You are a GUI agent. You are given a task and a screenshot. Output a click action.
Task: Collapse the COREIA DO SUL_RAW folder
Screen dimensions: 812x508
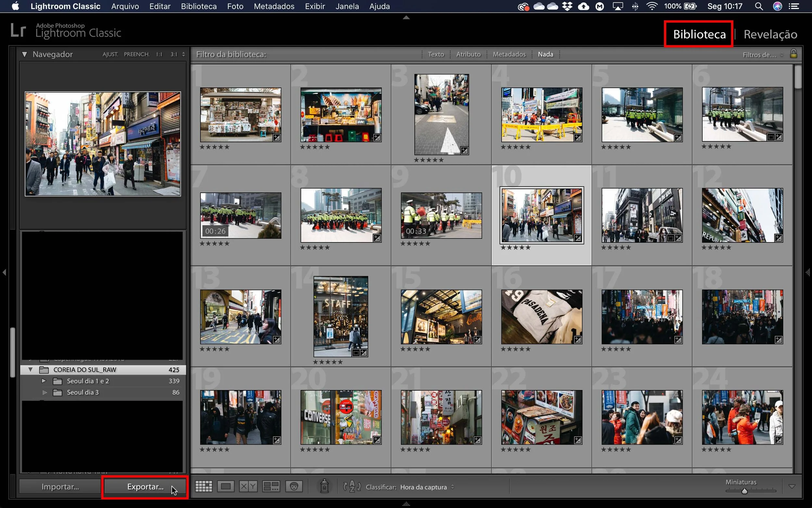pyautogui.click(x=31, y=370)
